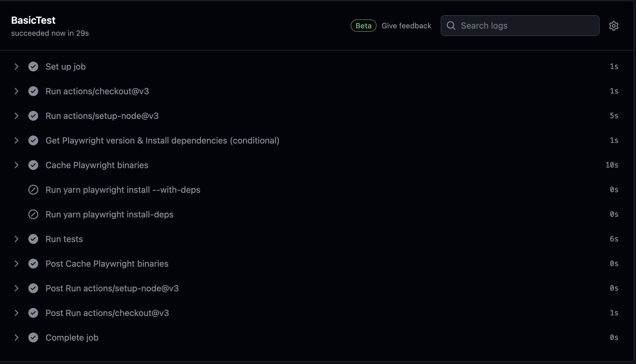Expand the Complete job step
The height and width of the screenshot is (364, 636).
(x=17, y=338)
